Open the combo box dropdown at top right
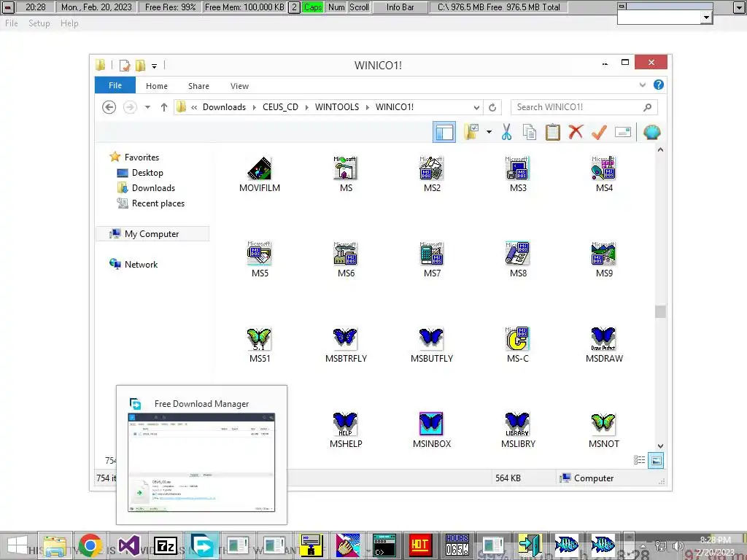 pyautogui.click(x=706, y=17)
